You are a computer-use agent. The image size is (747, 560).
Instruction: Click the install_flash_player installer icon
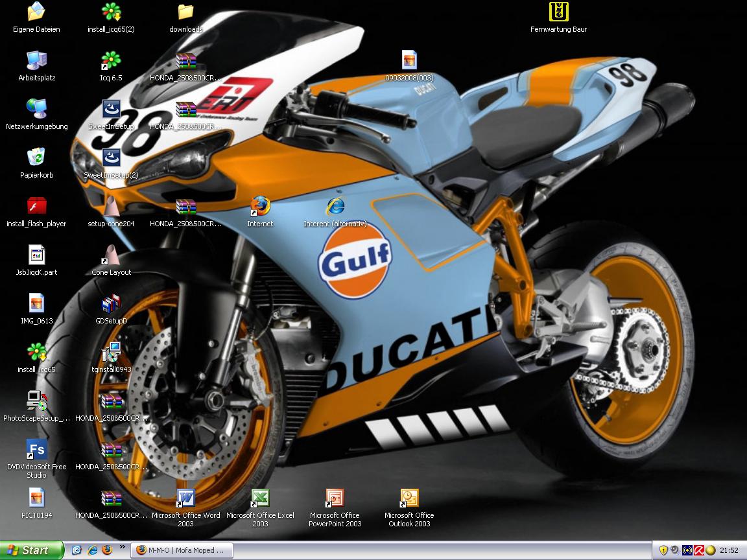36,207
